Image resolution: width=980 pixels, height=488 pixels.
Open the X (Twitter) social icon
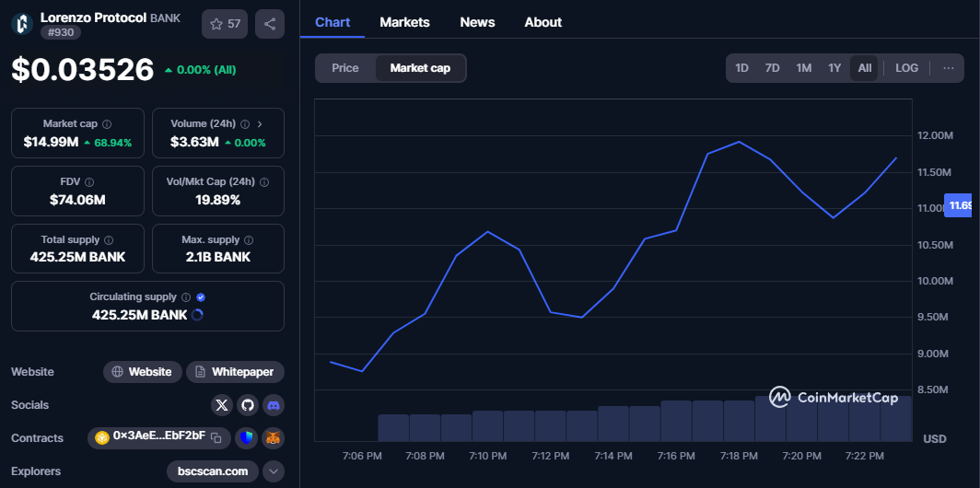tap(222, 405)
